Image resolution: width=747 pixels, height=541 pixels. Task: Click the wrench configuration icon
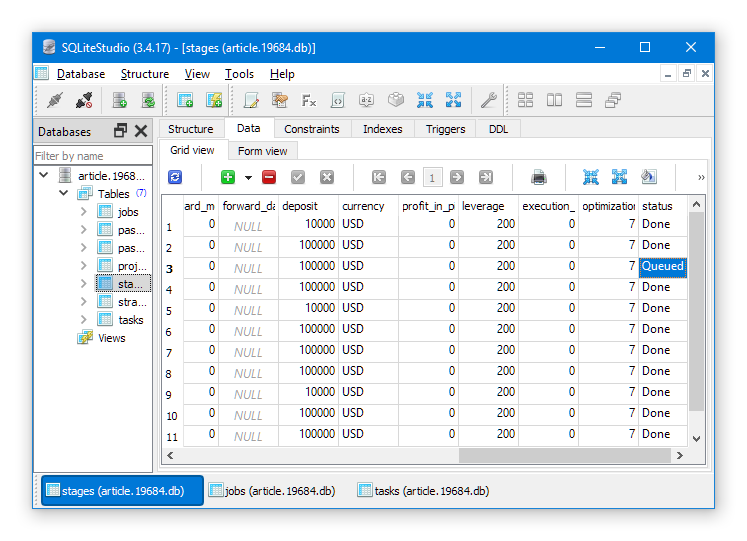488,100
